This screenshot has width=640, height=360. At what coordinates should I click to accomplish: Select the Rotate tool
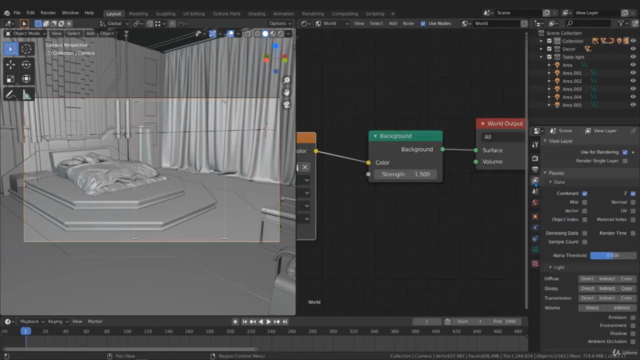pos(26,64)
